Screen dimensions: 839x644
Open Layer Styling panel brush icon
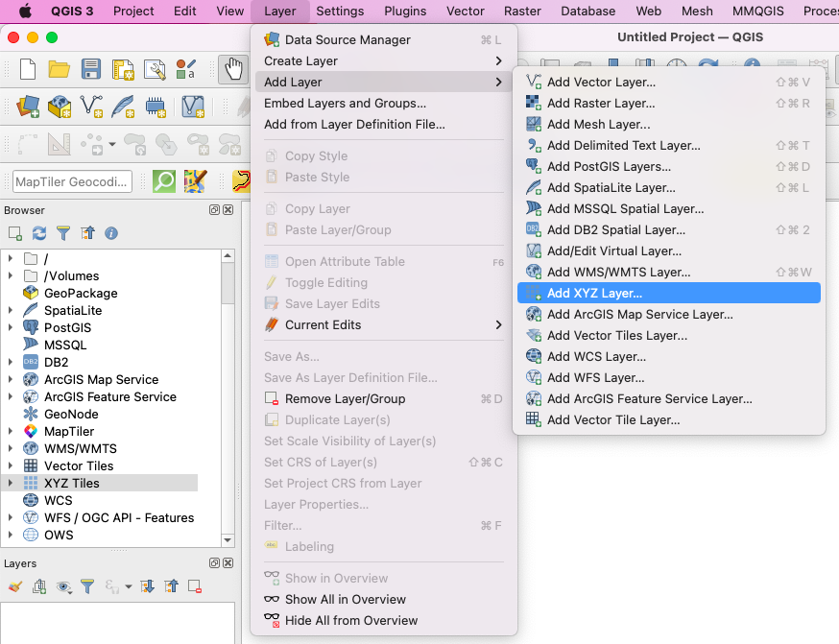(14, 586)
